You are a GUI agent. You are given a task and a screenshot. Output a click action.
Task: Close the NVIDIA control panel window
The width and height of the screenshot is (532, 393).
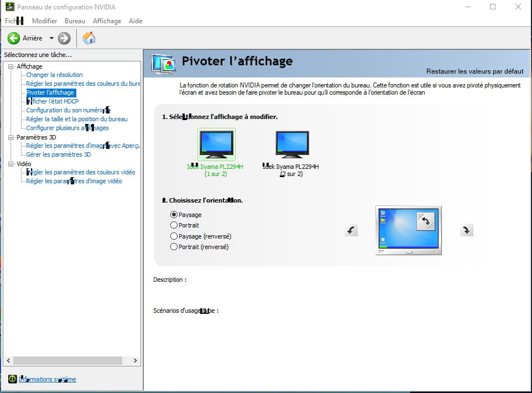point(518,7)
